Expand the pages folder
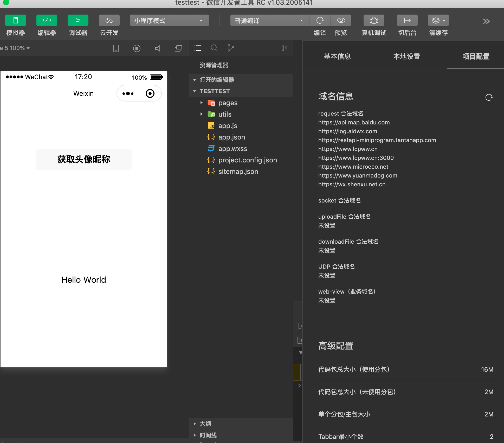 pos(228,103)
